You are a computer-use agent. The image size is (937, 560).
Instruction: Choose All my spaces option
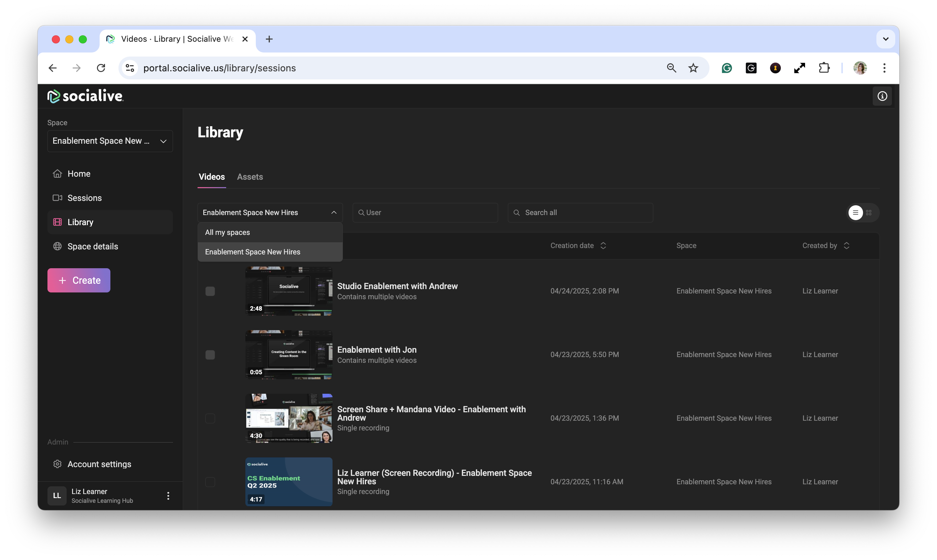click(x=228, y=233)
